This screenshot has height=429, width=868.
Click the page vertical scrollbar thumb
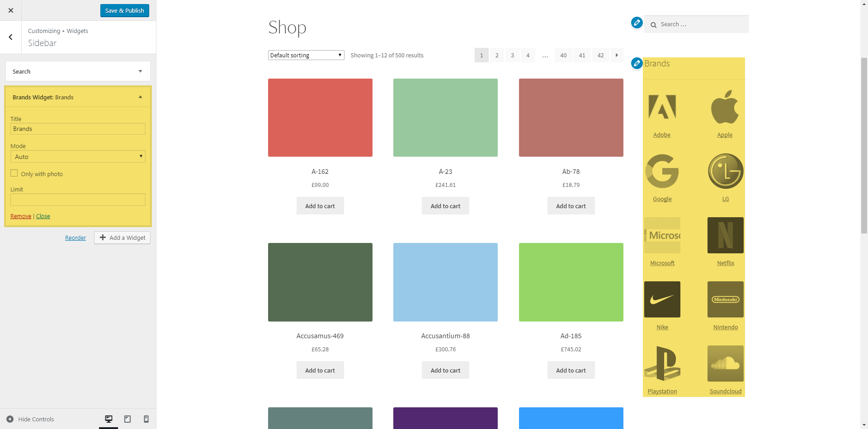tap(864, 145)
